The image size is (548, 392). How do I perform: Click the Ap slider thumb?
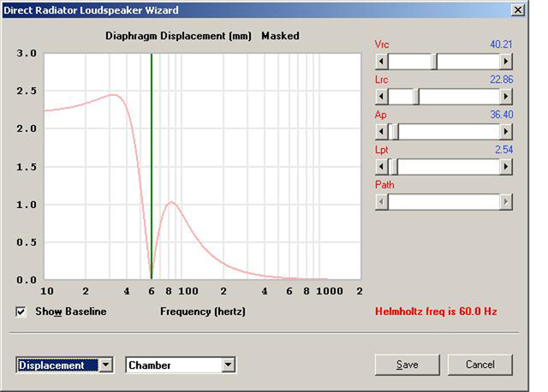(395, 132)
